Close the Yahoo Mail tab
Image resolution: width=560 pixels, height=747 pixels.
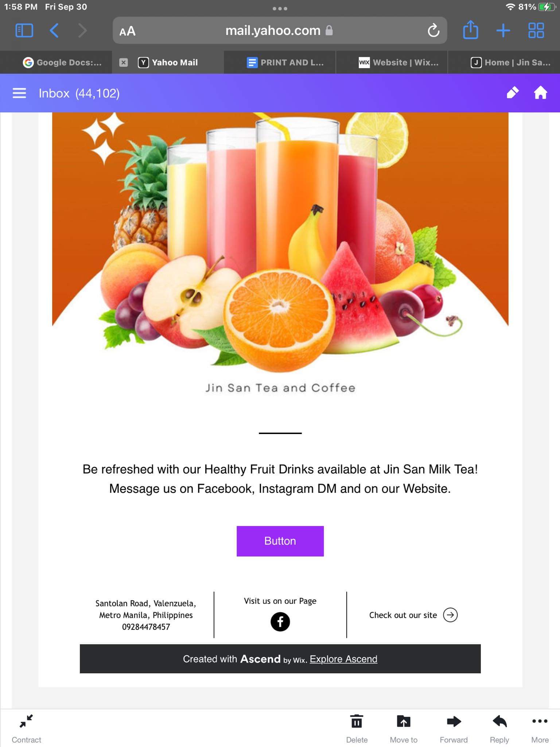click(x=124, y=62)
